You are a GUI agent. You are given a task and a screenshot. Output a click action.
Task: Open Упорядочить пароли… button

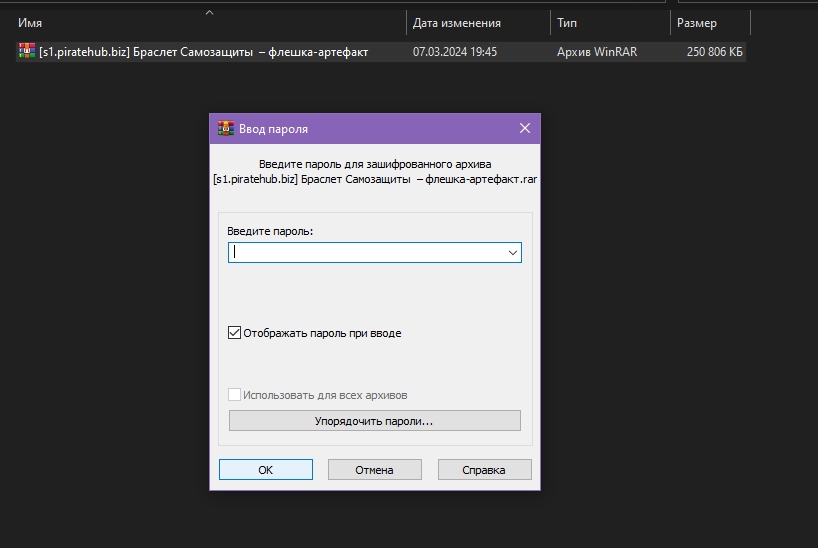(x=375, y=421)
